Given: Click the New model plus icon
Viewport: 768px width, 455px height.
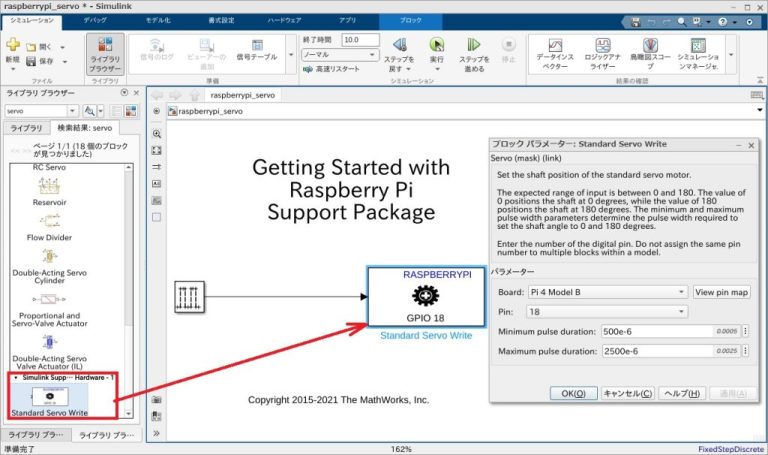Looking at the screenshot, I should pyautogui.click(x=13, y=45).
